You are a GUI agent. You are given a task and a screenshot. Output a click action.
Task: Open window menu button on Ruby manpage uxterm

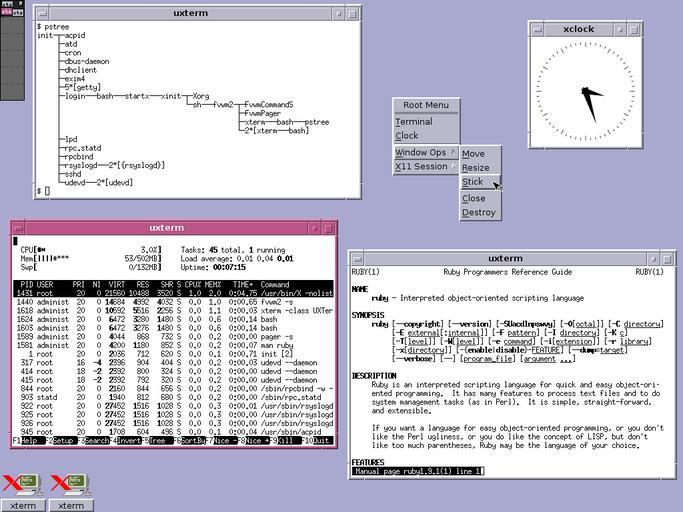tap(357, 258)
